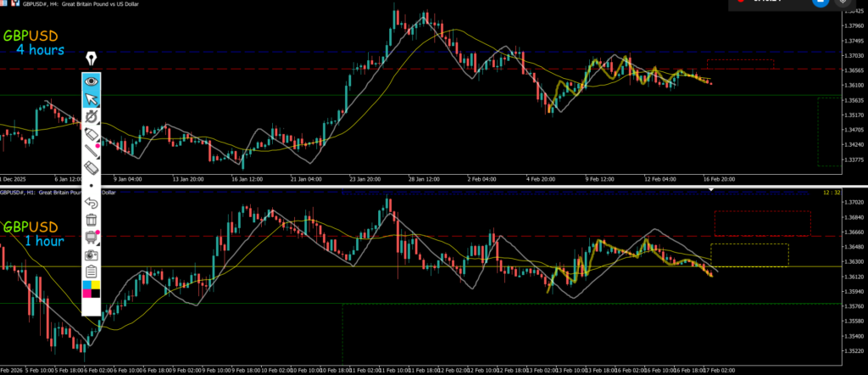Click the small dot brush size indicator
868x375 pixels.
[x=92, y=185]
